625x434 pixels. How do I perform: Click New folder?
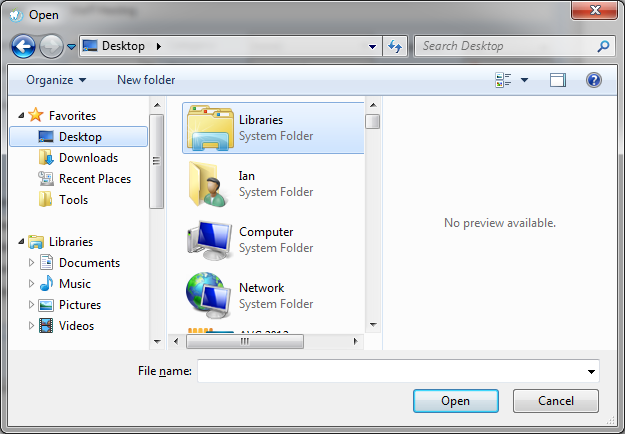point(146,80)
